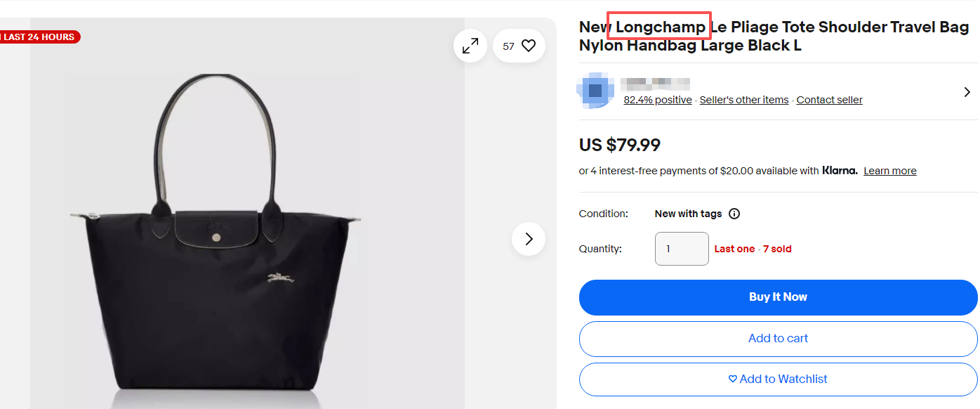The height and width of the screenshot is (409, 980).
Task: Click Add to Watchlist
Action: 778,379
